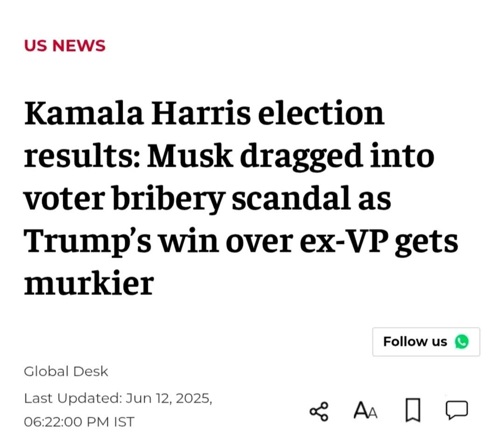
Task: Bookmark this Kamala Harris article
Action: (x=413, y=410)
